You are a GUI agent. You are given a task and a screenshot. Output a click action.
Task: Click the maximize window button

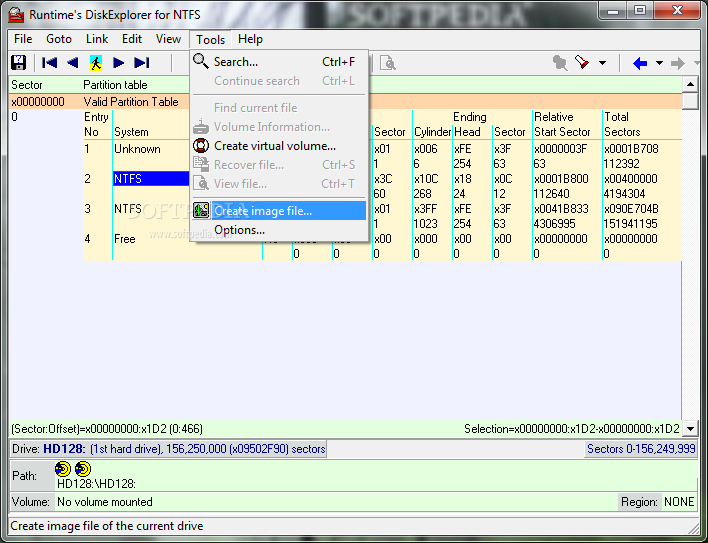pos(640,10)
